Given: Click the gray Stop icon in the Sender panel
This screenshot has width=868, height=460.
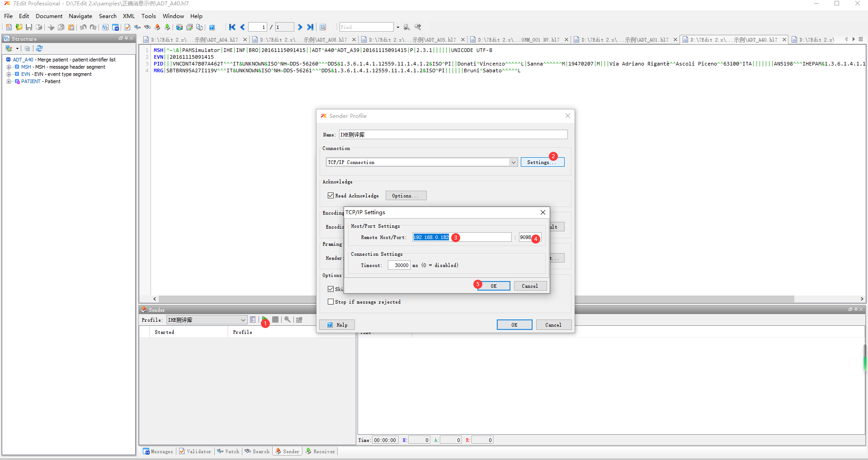Looking at the screenshot, I should click(x=275, y=319).
